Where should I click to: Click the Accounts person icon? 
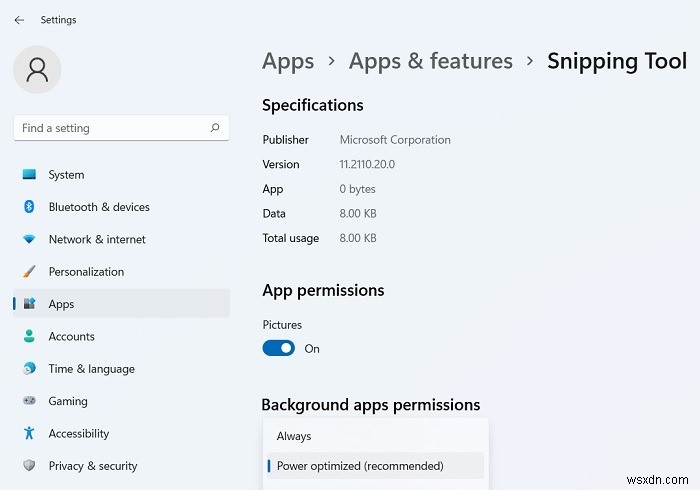pyautogui.click(x=29, y=336)
